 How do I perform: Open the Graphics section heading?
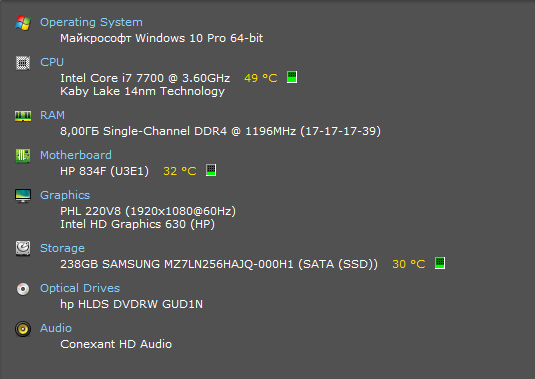tap(65, 195)
